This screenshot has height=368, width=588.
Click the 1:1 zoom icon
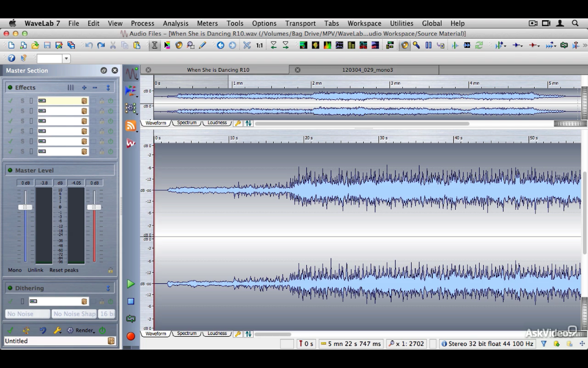[260, 45]
